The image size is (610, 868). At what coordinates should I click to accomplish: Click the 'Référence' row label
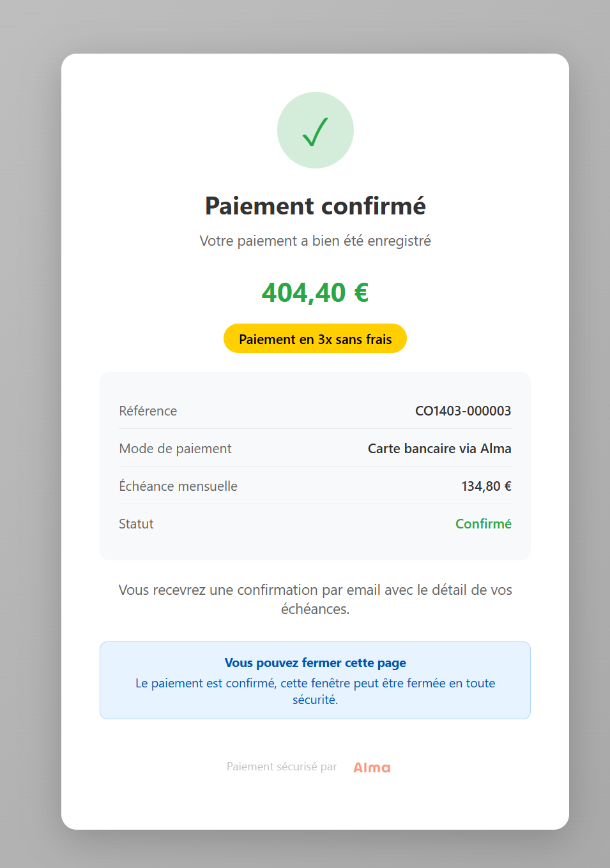[x=148, y=411]
